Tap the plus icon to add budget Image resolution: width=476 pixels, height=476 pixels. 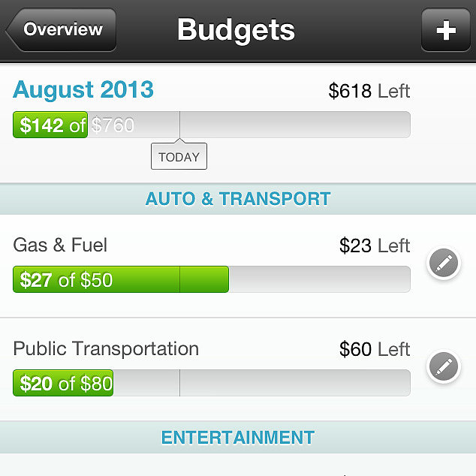tap(446, 30)
